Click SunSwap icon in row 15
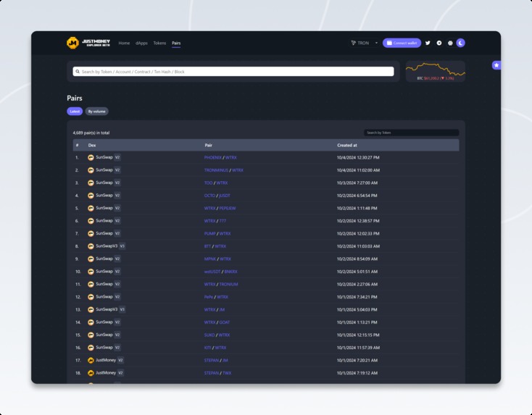 (91, 335)
